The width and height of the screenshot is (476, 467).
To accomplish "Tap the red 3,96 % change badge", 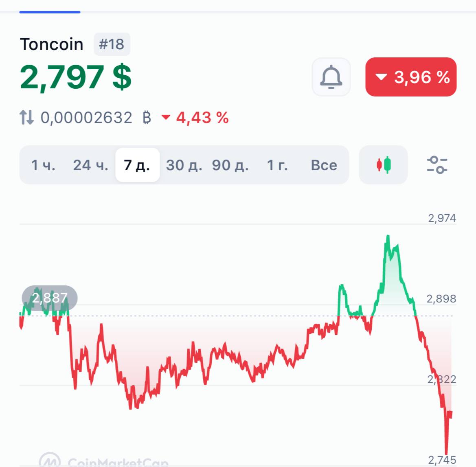I will coord(411,77).
